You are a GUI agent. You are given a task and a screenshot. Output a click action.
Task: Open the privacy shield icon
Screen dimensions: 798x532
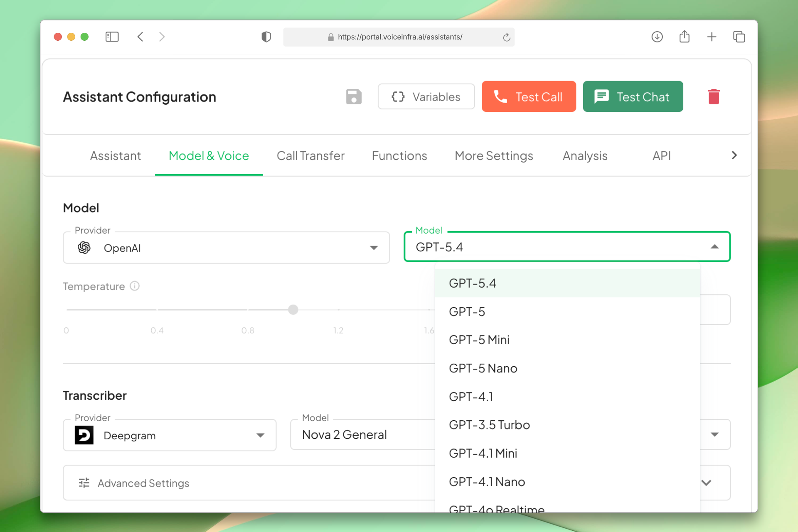tap(266, 37)
